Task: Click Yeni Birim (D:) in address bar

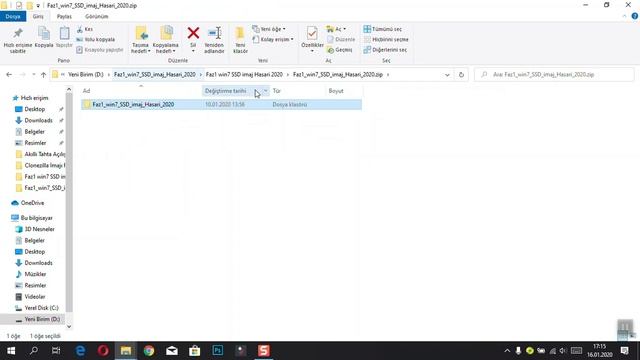Action: [86, 75]
